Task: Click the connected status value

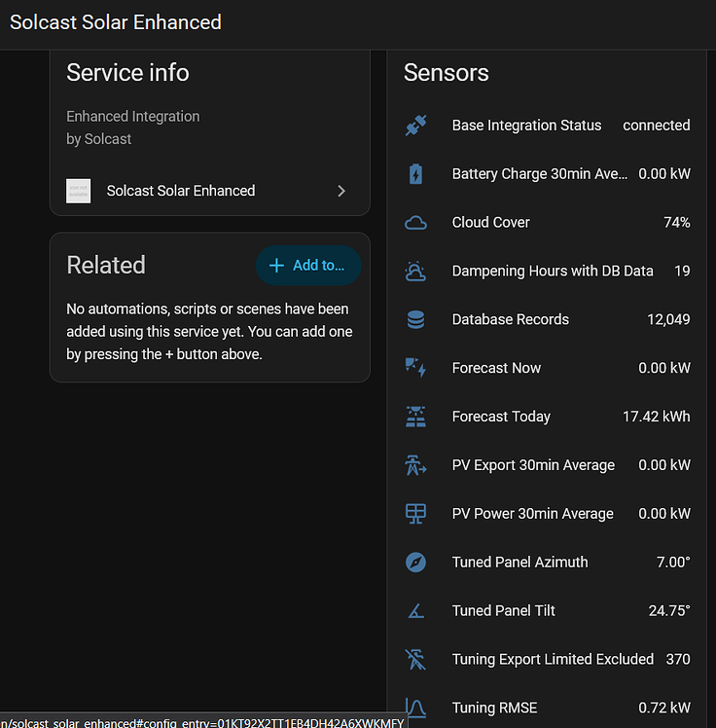Action: [657, 126]
